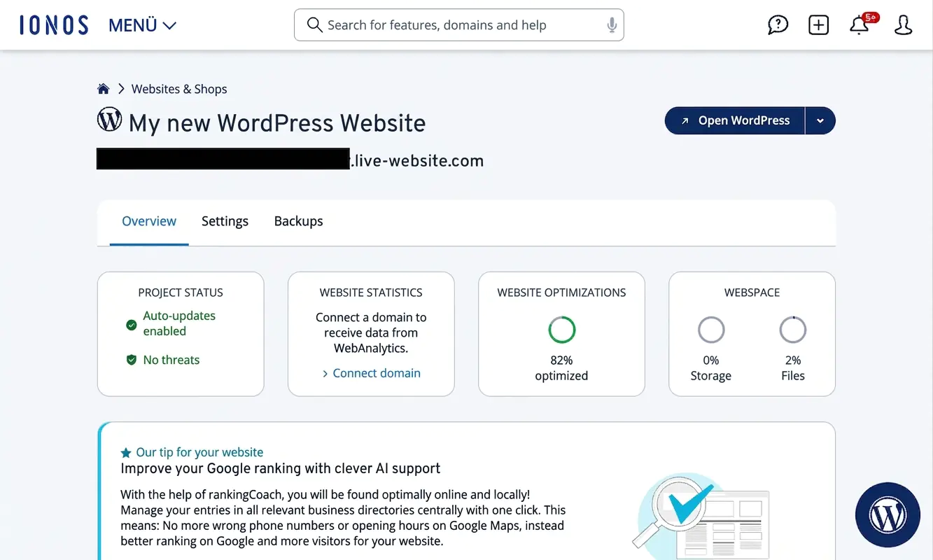The image size is (933, 560).
Task: Expand the MENÜ navigation dropdown
Action: click(x=142, y=24)
